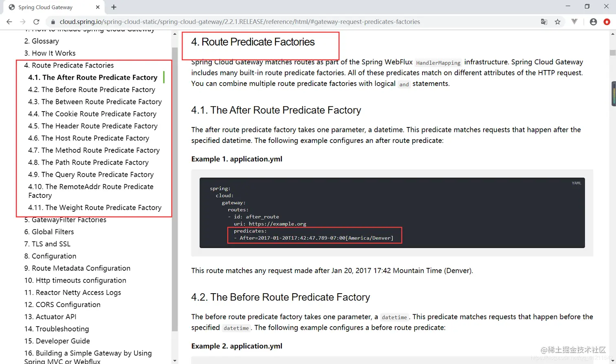Open the Glossary section link
The width and height of the screenshot is (616, 364).
coord(42,41)
